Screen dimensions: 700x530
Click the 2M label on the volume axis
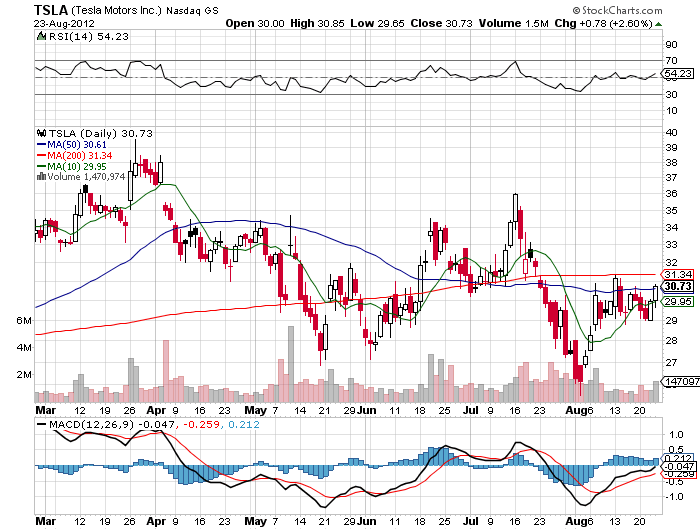[x=24, y=374]
